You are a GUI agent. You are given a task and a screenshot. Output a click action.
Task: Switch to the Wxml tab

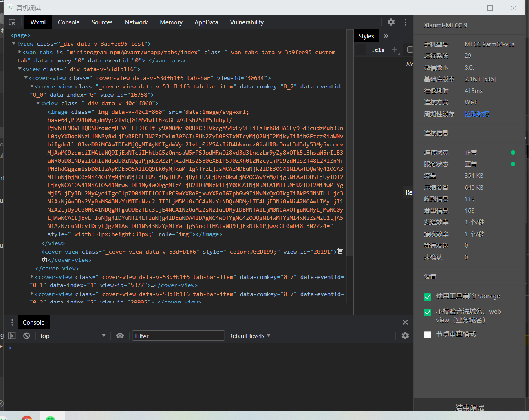38,22
